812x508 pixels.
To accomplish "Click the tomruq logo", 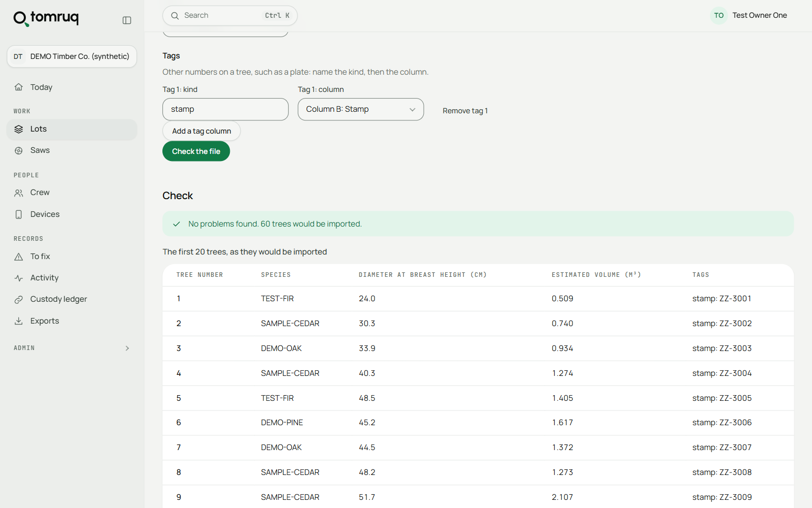I will tap(46, 18).
